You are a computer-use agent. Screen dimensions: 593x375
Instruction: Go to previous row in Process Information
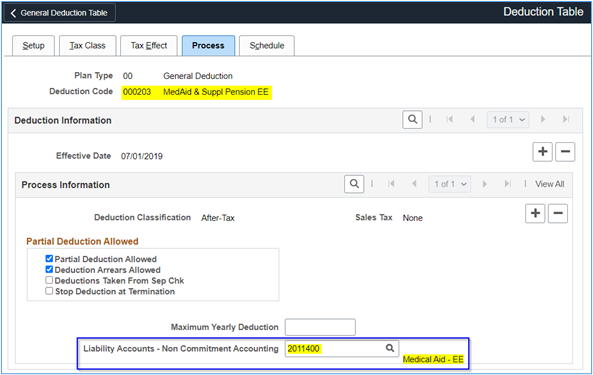click(x=414, y=184)
